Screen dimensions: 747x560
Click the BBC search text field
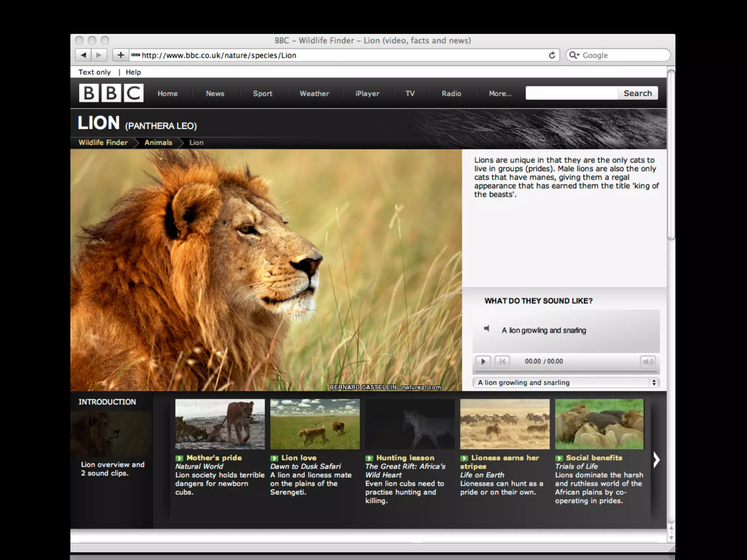(571, 93)
